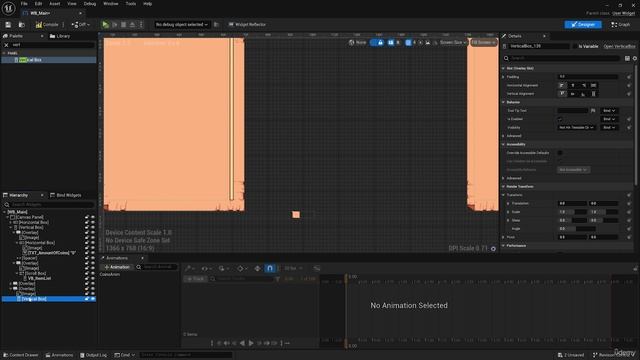Select Vertical Alignment Fill option

tap(593, 94)
